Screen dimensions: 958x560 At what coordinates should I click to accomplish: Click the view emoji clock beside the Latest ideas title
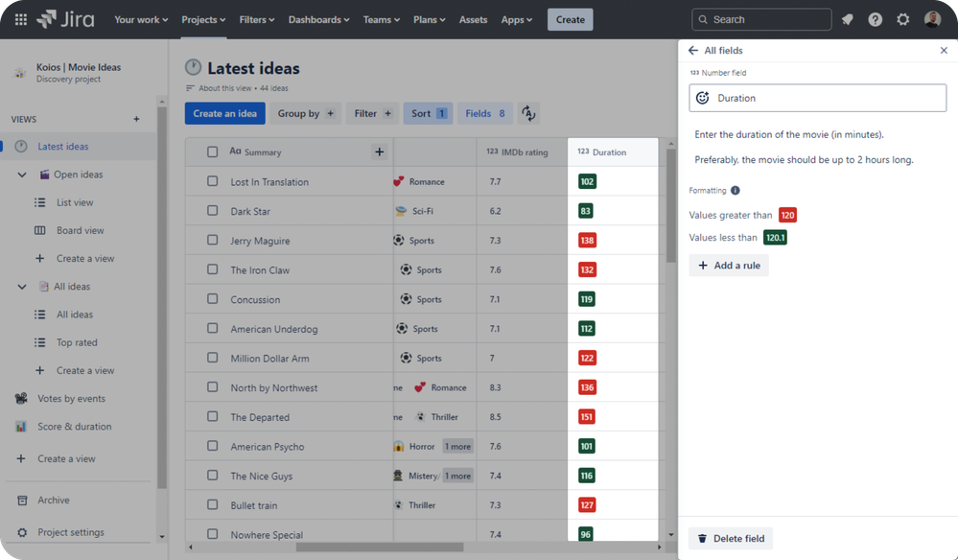[x=193, y=67]
